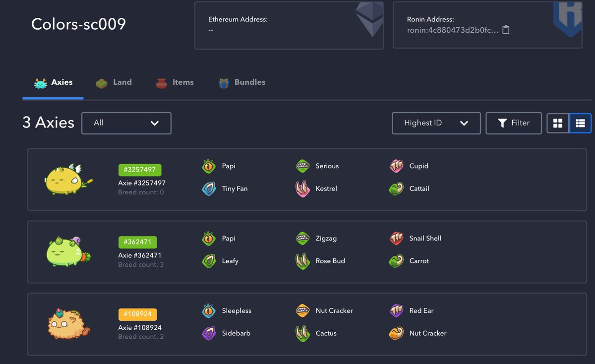This screenshot has height=364, width=595.
Task: Click the Kestrel horn icon
Action: [302, 189]
